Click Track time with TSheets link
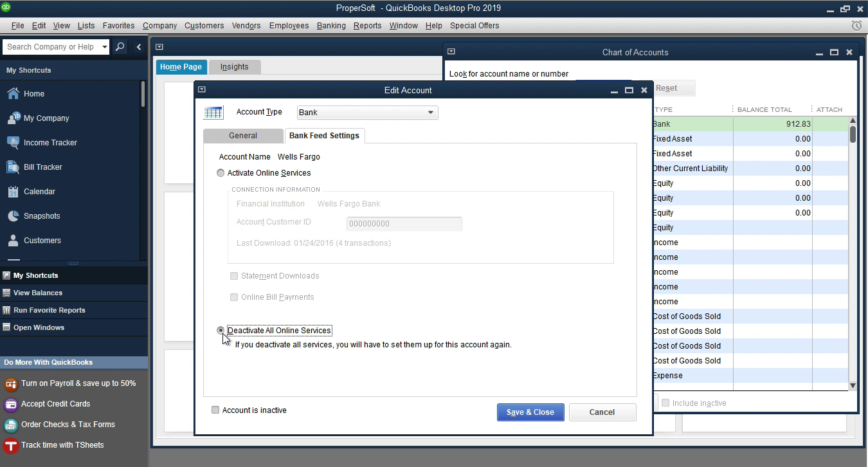Screen dimensions: 868x467 (x=62, y=445)
